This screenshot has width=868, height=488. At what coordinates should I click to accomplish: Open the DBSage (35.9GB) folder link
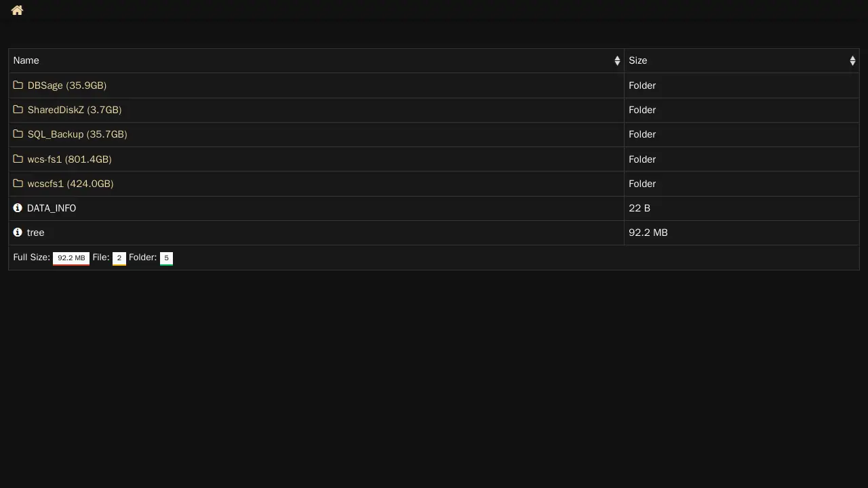pos(67,85)
